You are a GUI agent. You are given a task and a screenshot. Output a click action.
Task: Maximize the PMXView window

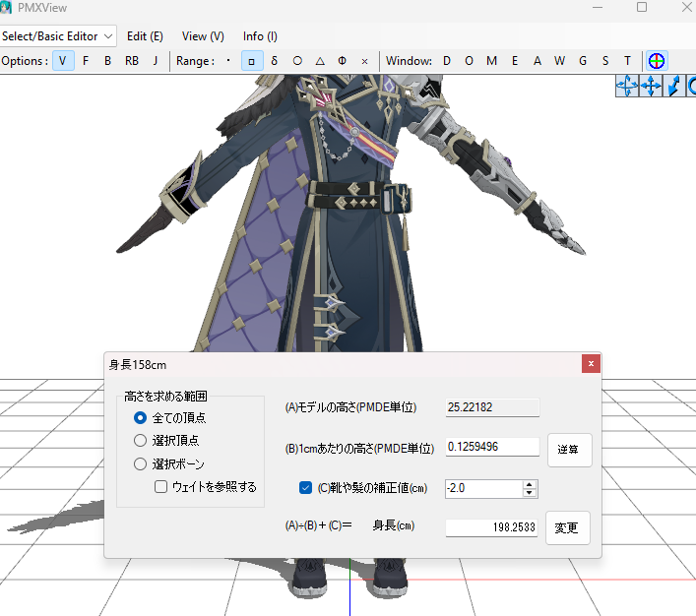pos(642,7)
